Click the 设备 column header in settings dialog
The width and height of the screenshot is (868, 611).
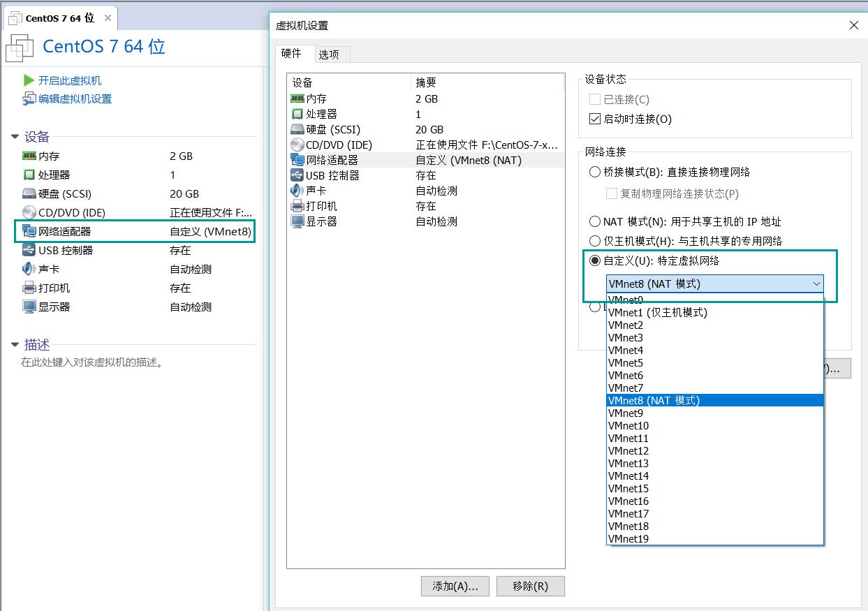point(348,82)
